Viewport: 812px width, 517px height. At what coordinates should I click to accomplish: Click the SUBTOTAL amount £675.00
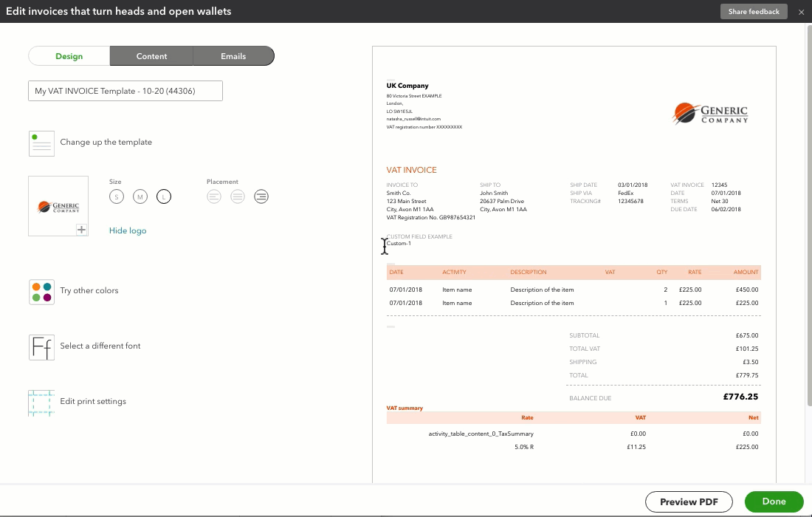(x=747, y=336)
